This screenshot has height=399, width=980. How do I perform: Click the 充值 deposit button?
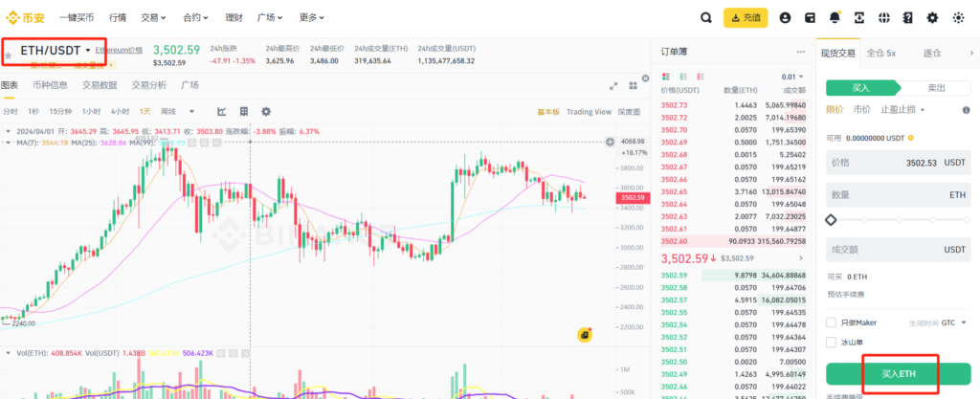746,18
